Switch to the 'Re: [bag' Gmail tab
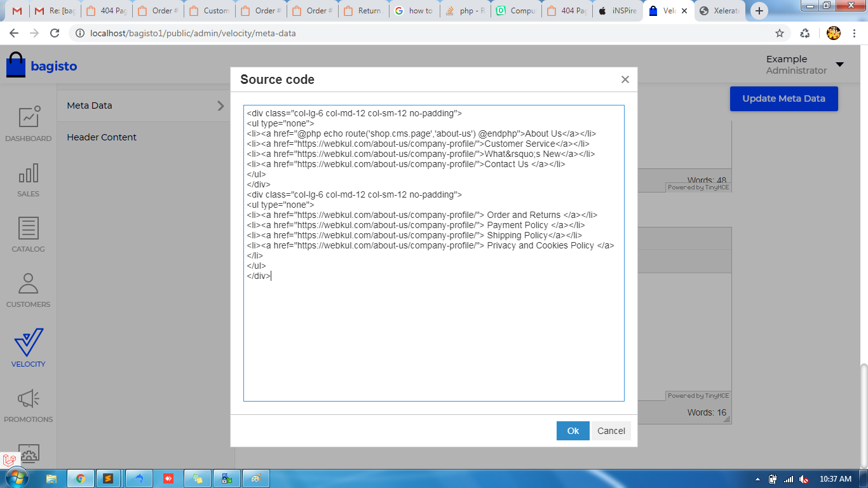The height and width of the screenshot is (488, 868). click(55, 11)
